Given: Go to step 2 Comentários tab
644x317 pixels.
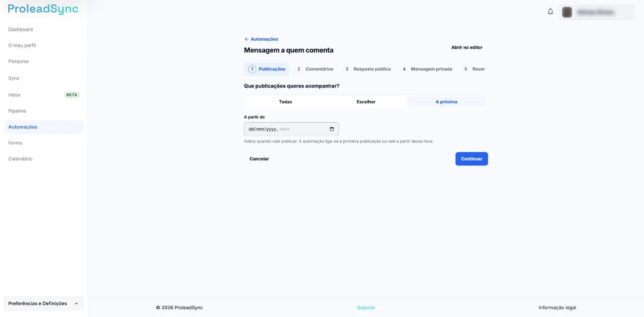Looking at the screenshot, I should (315, 69).
